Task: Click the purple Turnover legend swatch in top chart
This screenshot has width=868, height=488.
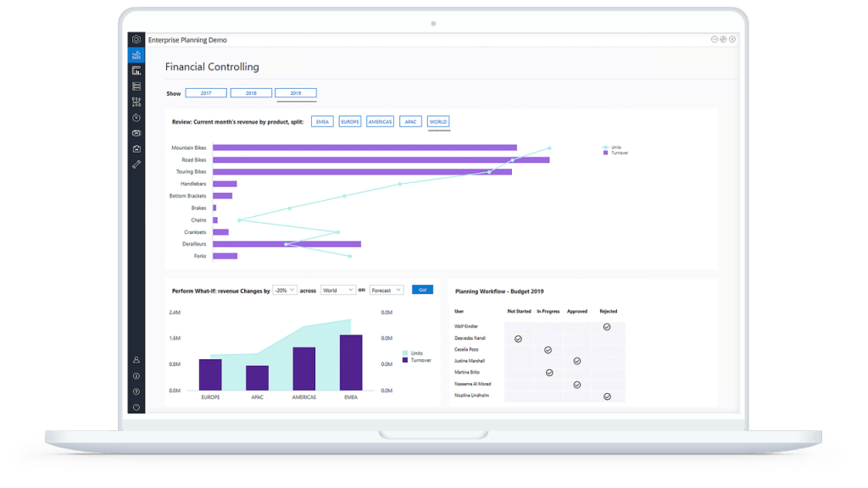Action: (605, 152)
